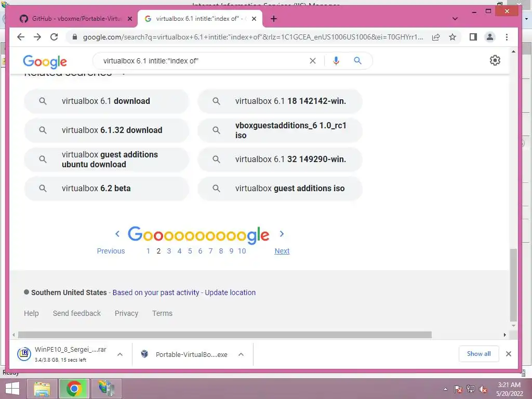
Task: Go to Google home via logo
Action: 45,62
